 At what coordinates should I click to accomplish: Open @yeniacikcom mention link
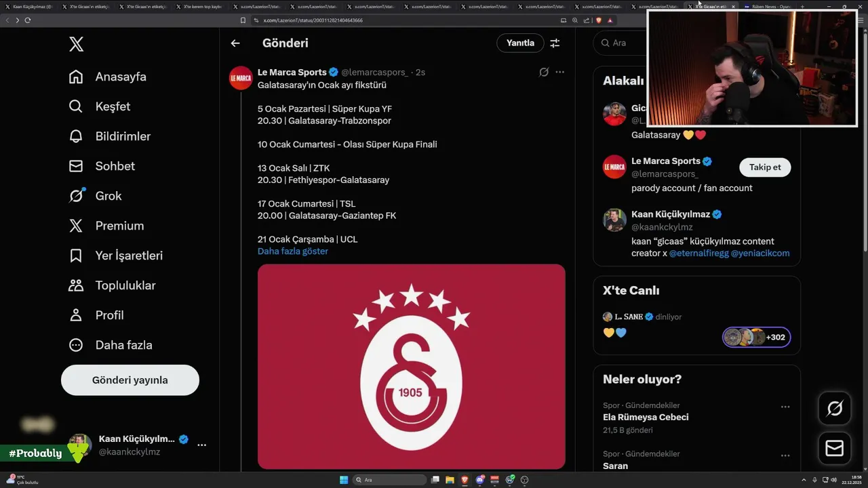[x=760, y=253]
